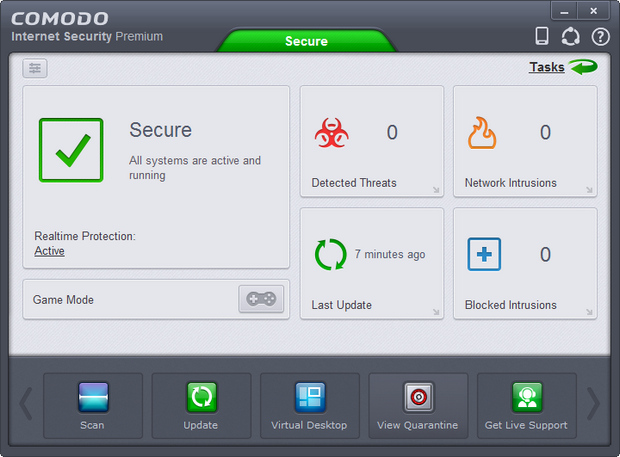This screenshot has width=620, height=457.
Task: Click the red biohazard Detected Threats icon
Action: tap(332, 133)
